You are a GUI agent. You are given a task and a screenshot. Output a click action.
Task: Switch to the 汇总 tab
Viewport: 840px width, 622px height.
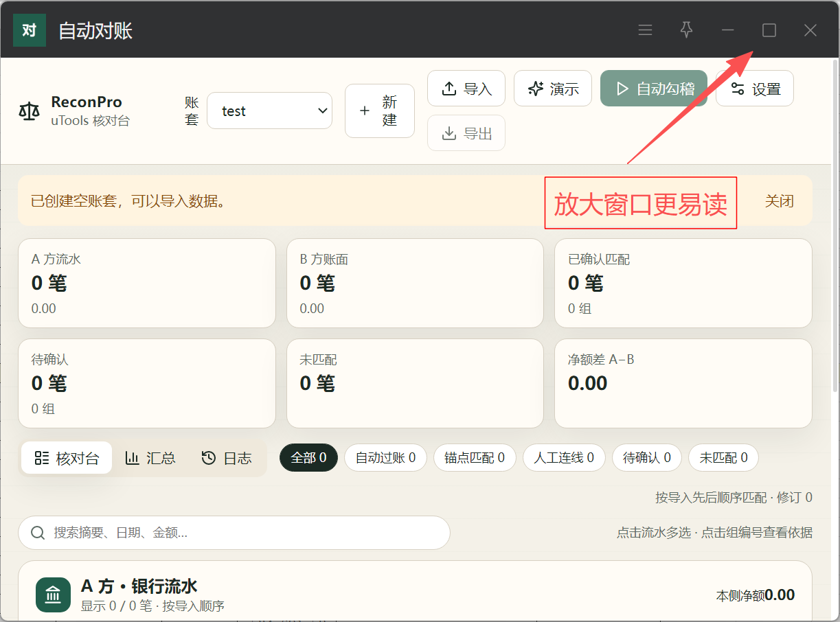150,458
